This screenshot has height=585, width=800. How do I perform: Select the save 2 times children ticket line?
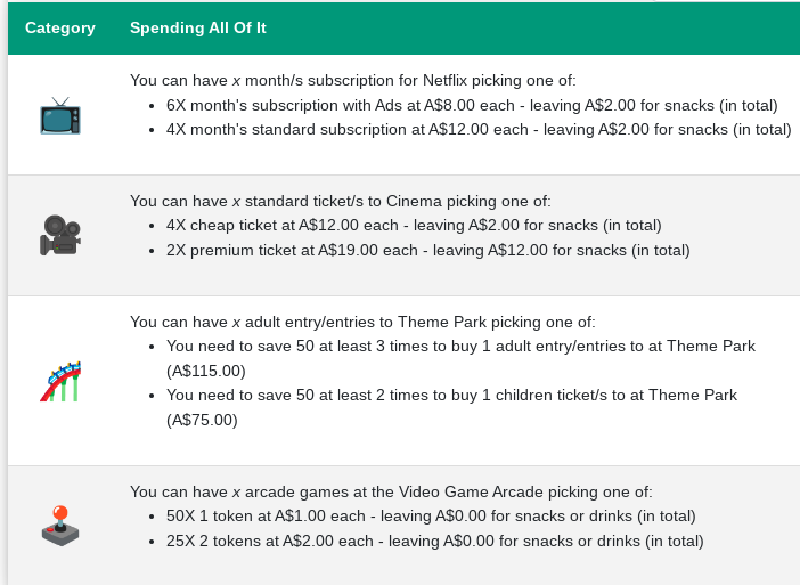[x=452, y=395]
